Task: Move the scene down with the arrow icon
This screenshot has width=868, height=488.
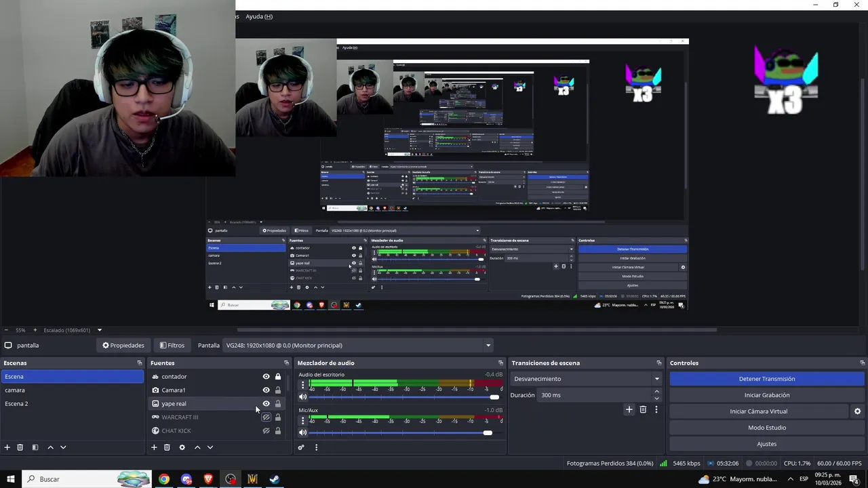Action: (63, 447)
